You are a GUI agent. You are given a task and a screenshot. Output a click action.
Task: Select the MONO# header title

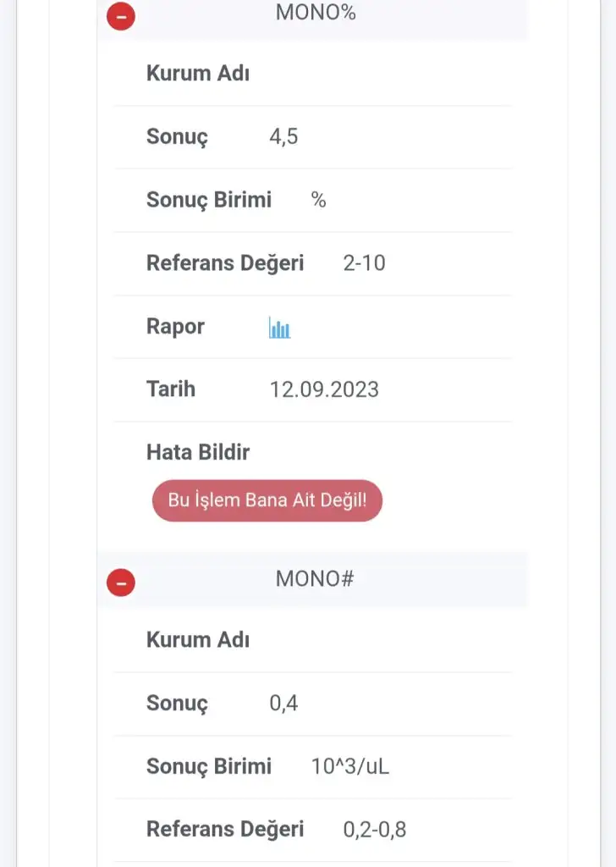[x=315, y=579]
